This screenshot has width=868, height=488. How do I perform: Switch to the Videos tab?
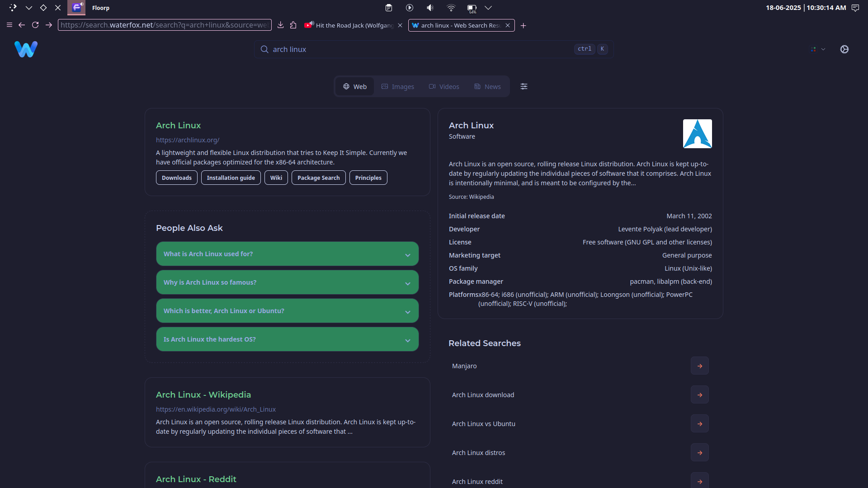[x=444, y=86]
